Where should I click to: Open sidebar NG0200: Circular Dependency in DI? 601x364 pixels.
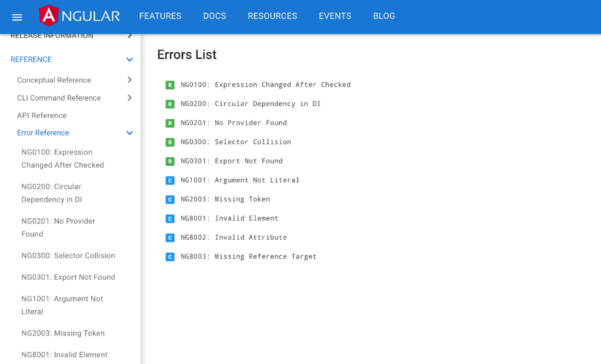52,193
